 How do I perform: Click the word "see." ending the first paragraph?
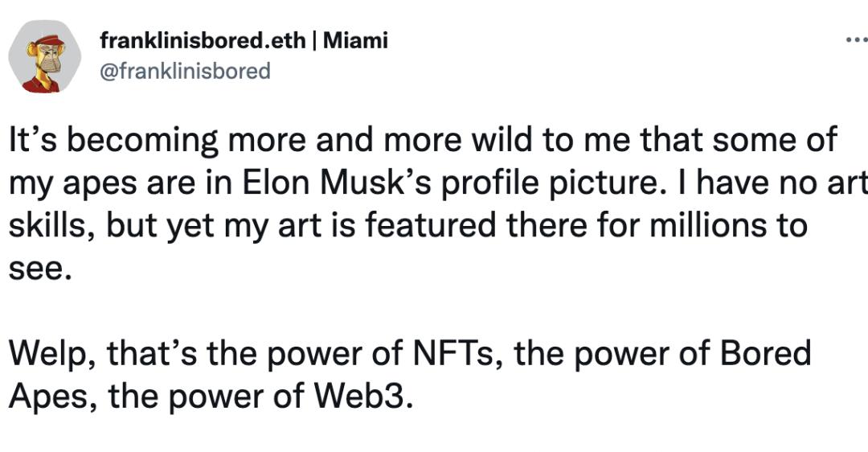40,269
